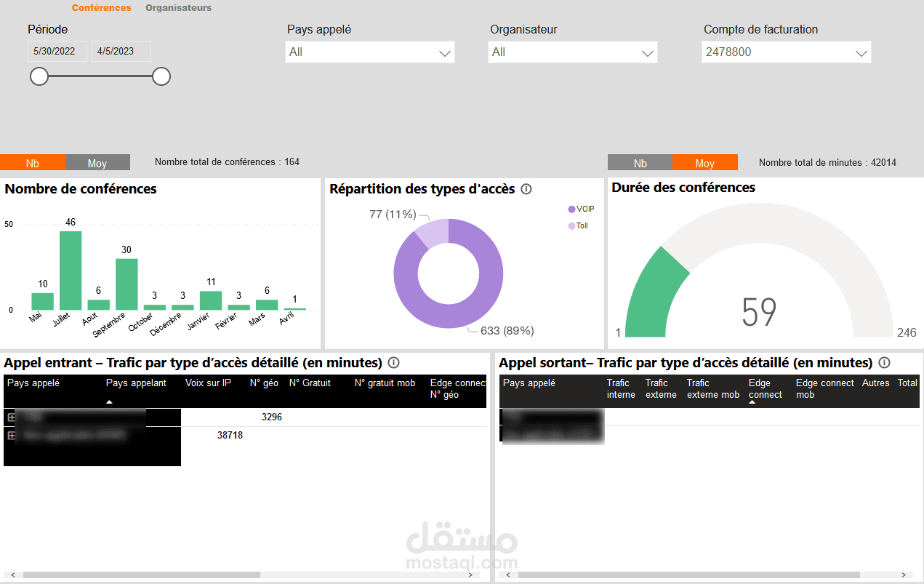Sort by Voix sur IP column header
Viewport: 924px width, 584px height.
[x=208, y=383]
